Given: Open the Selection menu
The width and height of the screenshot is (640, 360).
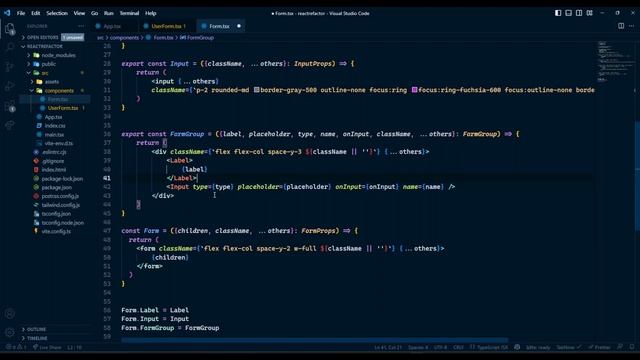Looking at the screenshot, I should tap(57, 13).
